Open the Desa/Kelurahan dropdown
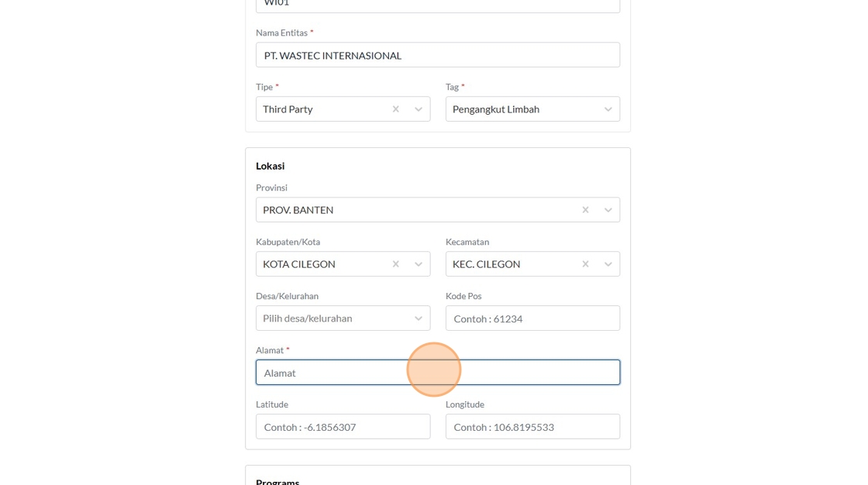Screen dimensions: 868x485 click(x=343, y=318)
